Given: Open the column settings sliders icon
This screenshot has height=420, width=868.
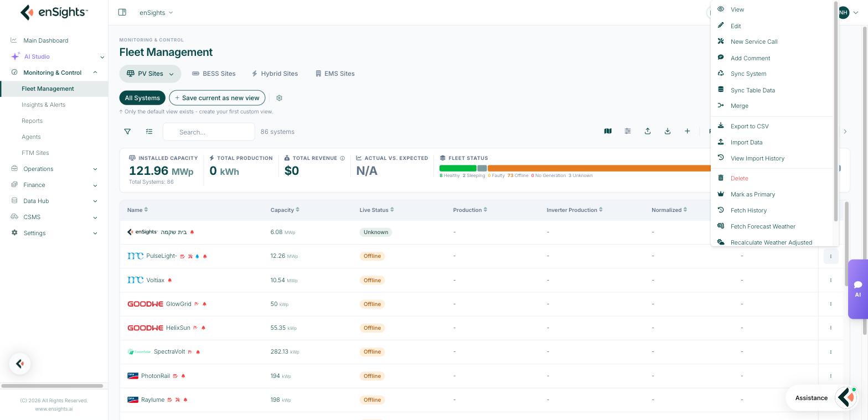Looking at the screenshot, I should coord(628,131).
